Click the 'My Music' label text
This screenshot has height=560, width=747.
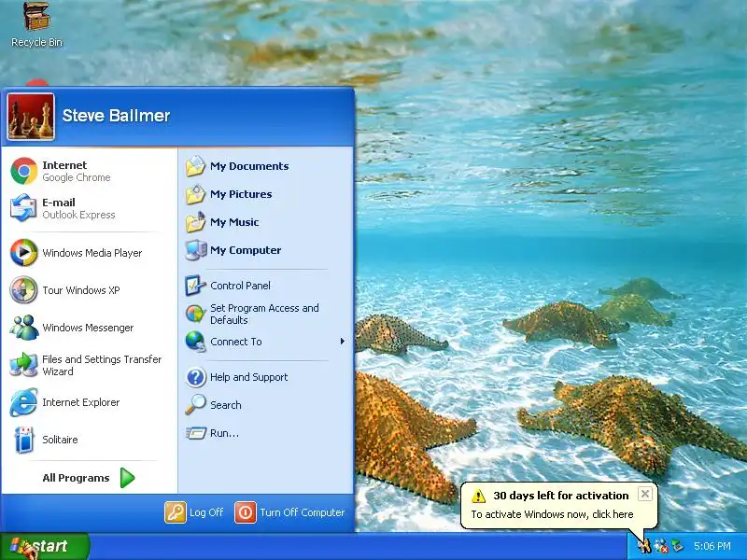coord(234,222)
